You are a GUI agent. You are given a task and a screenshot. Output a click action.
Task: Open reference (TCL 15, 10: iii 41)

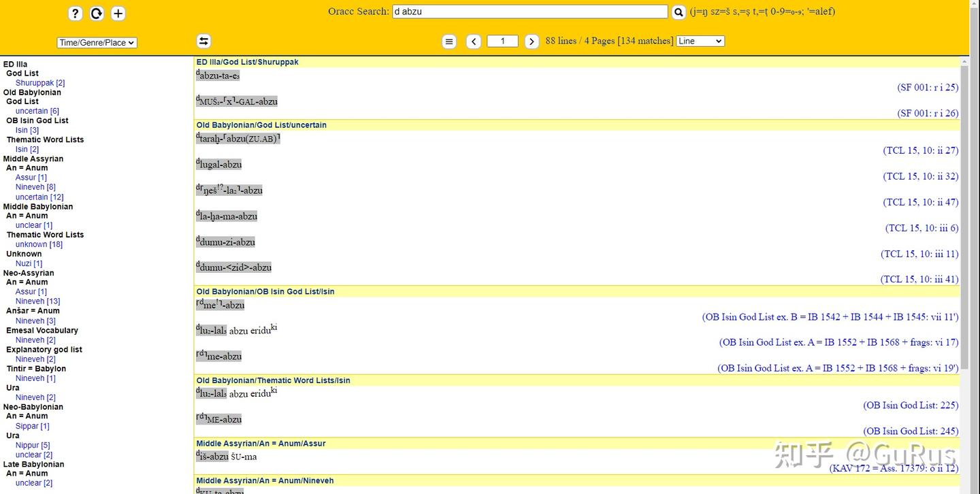(x=920, y=279)
